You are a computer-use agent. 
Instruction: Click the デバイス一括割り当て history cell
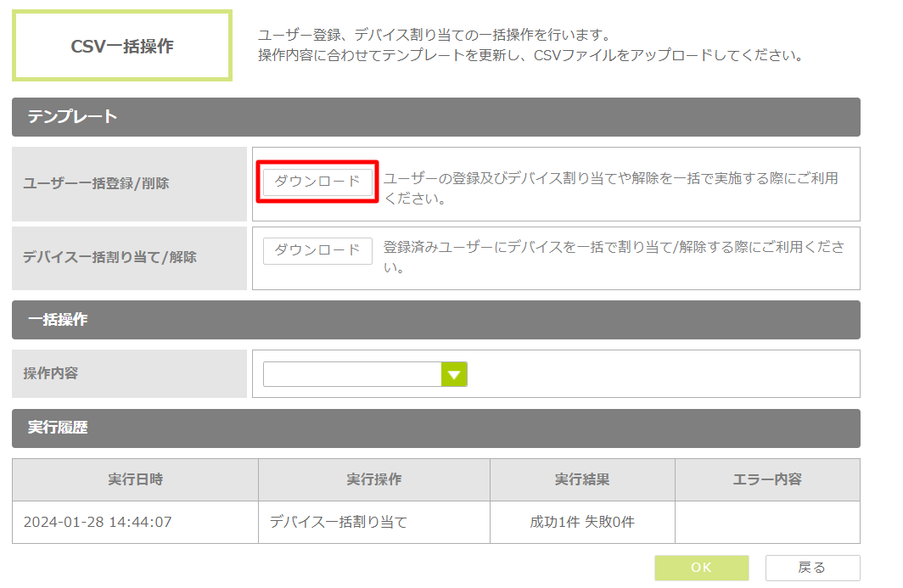point(339,522)
